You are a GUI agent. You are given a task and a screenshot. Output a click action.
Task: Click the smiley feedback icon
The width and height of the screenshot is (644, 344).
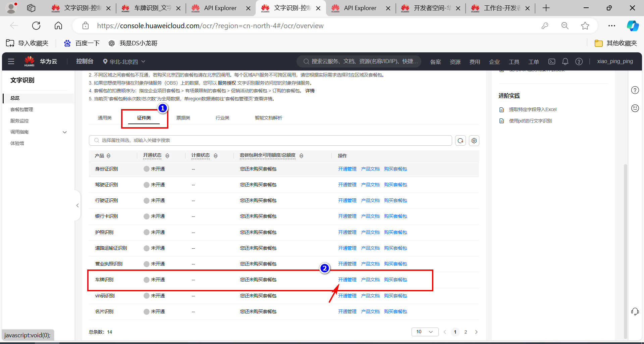coord(635,108)
